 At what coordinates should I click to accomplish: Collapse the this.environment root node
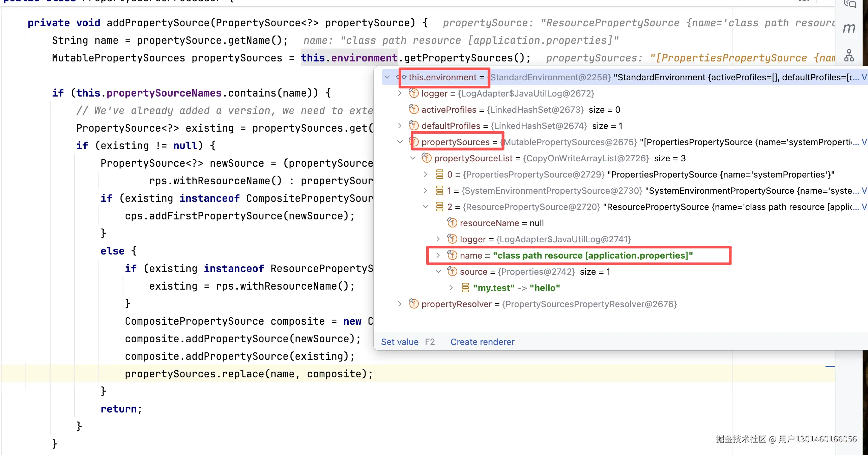tap(387, 77)
